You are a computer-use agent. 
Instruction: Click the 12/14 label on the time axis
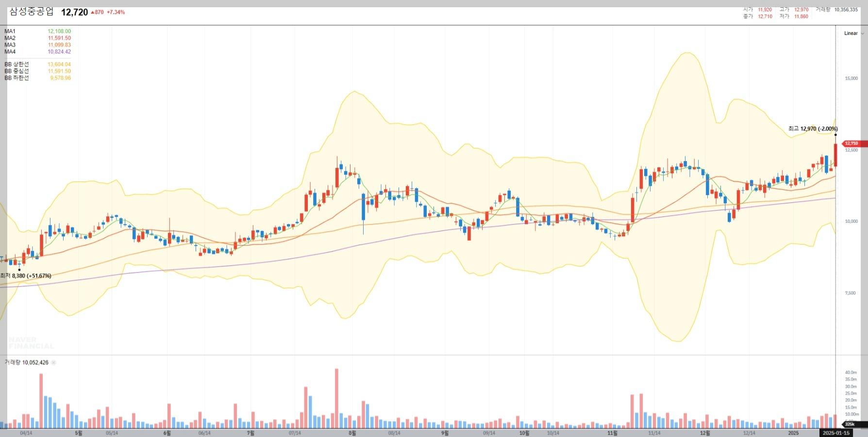click(749, 433)
